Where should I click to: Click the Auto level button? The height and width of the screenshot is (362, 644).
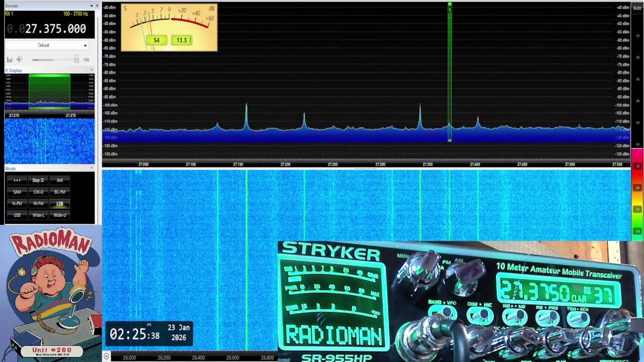tap(637, 8)
